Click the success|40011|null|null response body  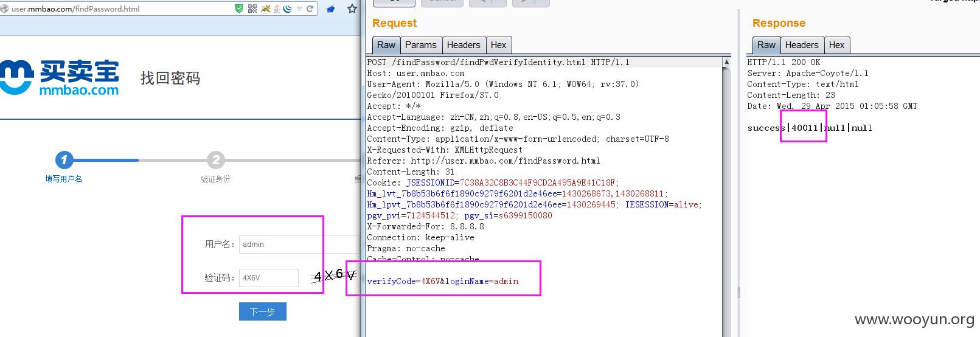pos(810,128)
